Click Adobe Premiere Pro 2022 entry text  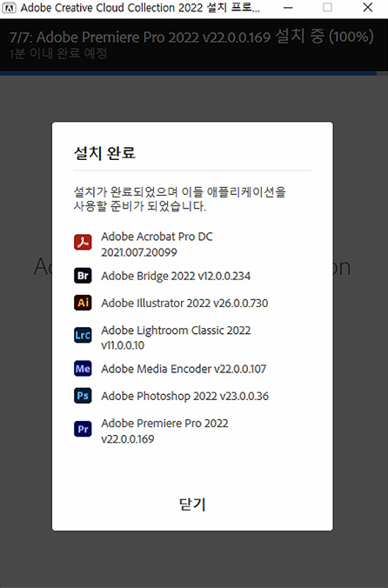click(164, 424)
